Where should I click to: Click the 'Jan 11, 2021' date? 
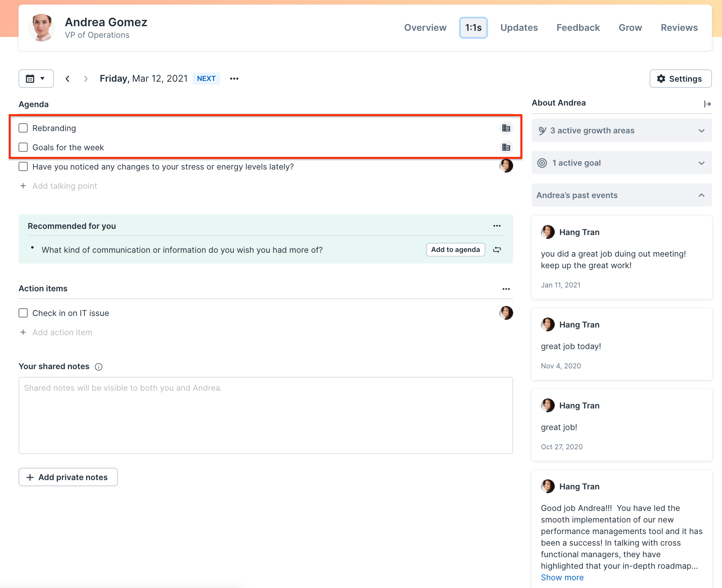[561, 285]
